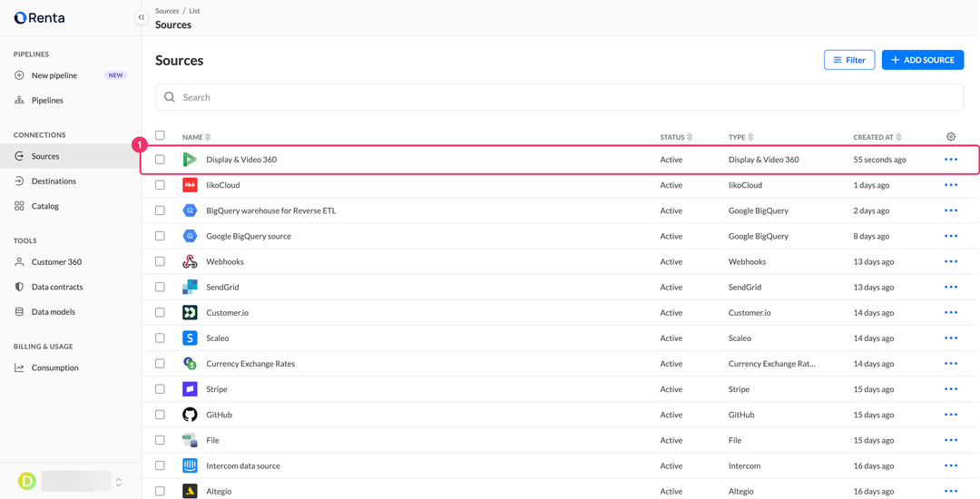Sort table by Status column
980x499 pixels.
click(676, 137)
